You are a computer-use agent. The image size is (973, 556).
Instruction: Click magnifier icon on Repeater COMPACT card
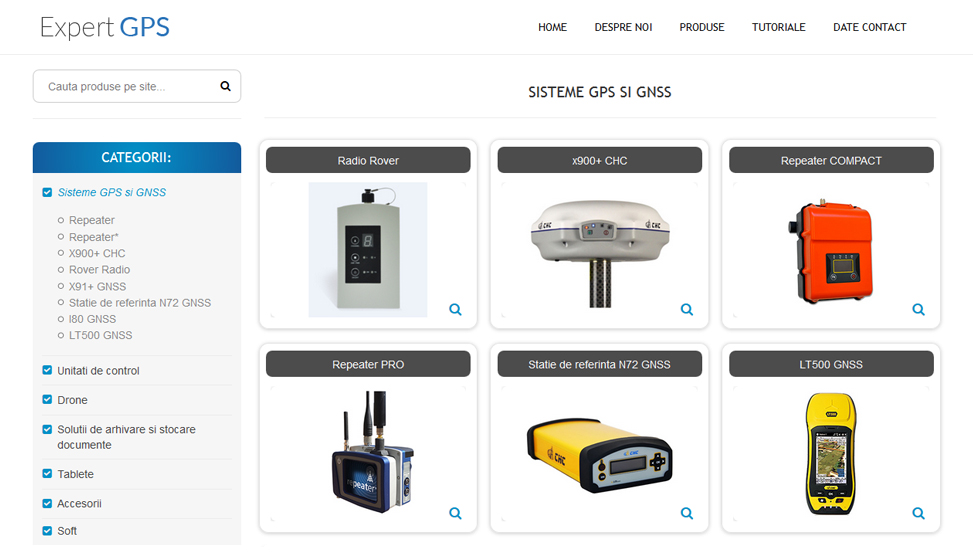(918, 309)
